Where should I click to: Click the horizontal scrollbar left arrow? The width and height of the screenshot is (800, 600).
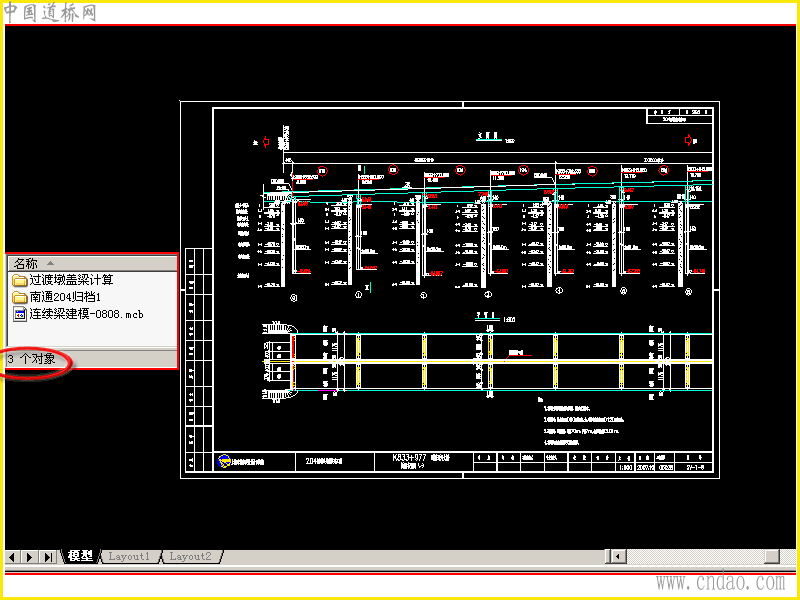tap(618, 556)
